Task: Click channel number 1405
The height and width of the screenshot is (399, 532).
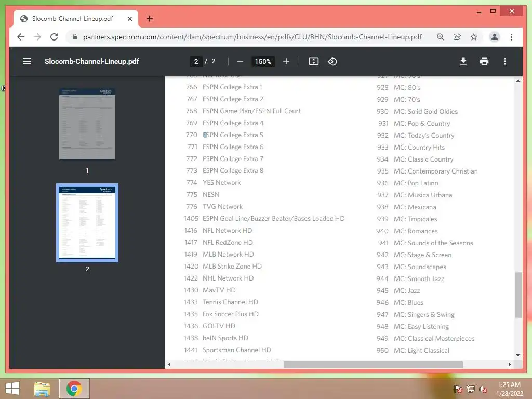Action: 191,219
